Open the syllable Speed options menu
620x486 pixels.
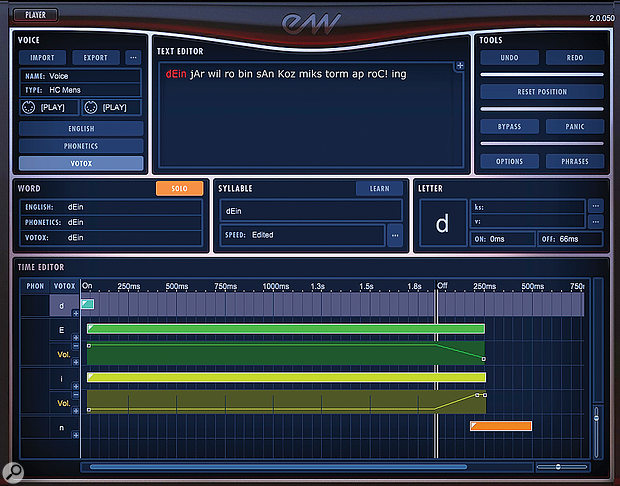[x=395, y=235]
